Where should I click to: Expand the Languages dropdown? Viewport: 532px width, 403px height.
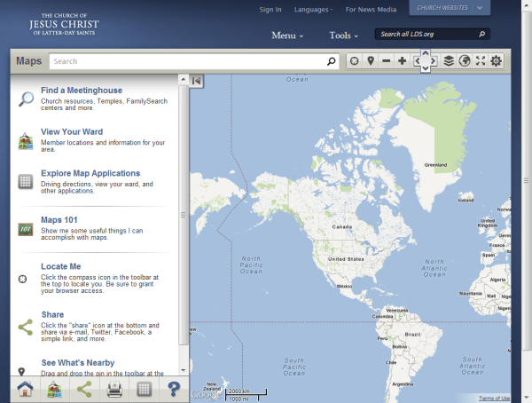pos(313,10)
